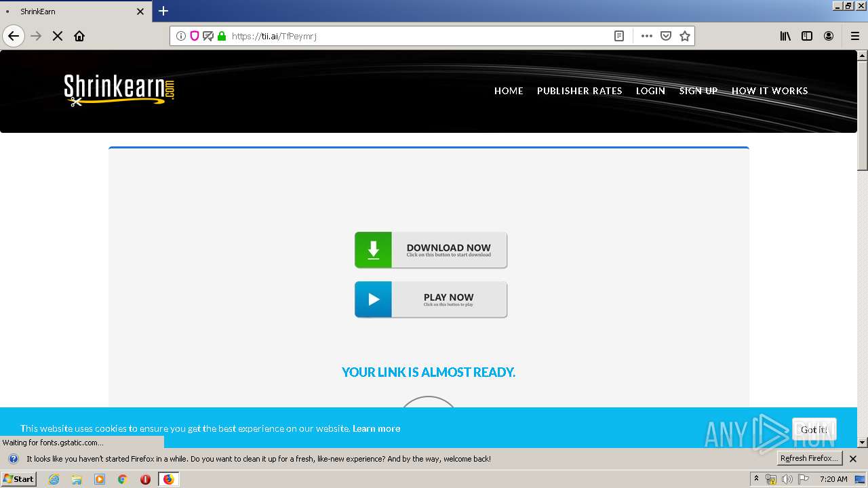Open the Windows Start menu

[x=18, y=479]
